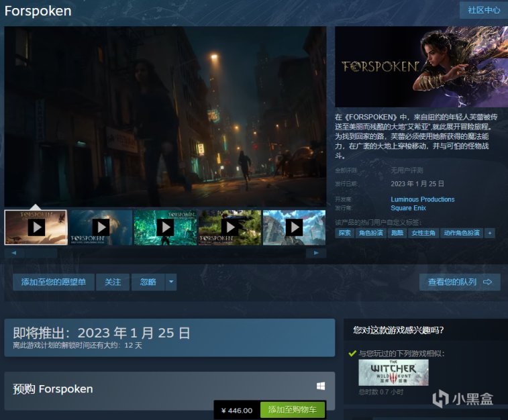Viewport: 508px width, 420px height.
Task: Select the 女性主角 tag
Action: click(x=423, y=233)
